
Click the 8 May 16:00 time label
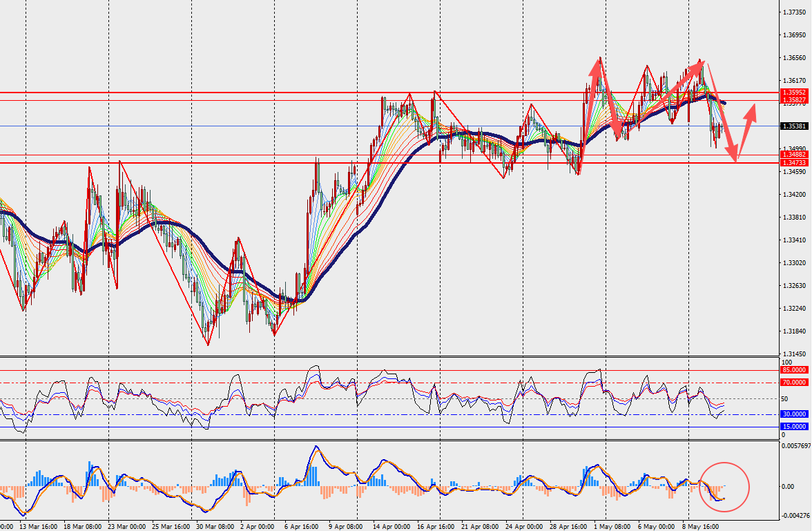tap(700, 526)
